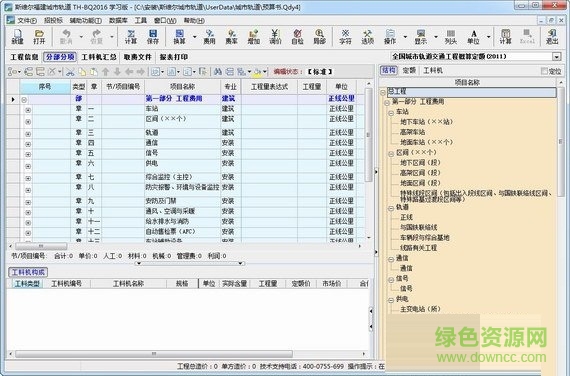Click the 自动售检票 (AFC) cell
This screenshot has width=570, height=376.
click(182, 231)
